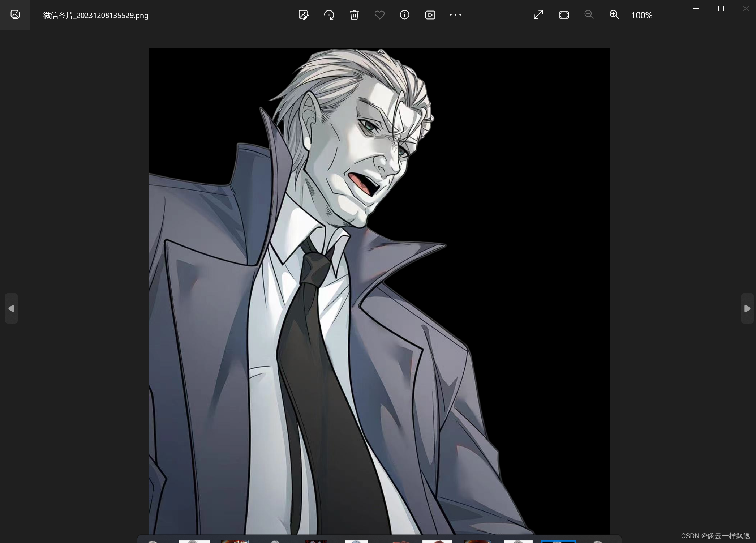Image resolution: width=756 pixels, height=543 pixels.
Task: Toggle favorite heart for this photo
Action: pos(379,15)
